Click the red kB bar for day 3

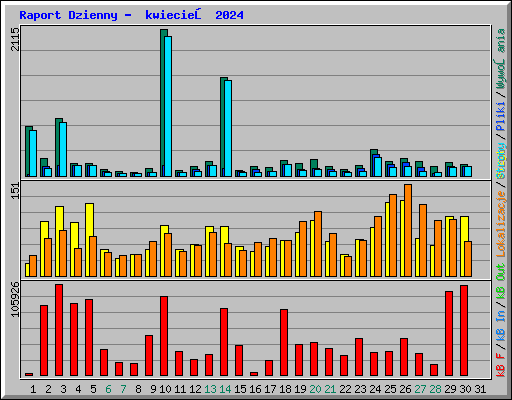59,330
